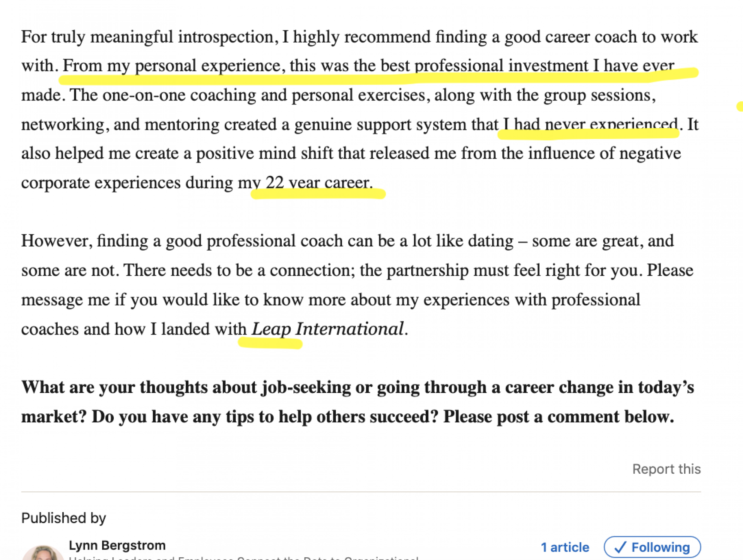The image size is (743, 560).
Task: Open the Lynn Bergstrom author name
Action: (x=117, y=545)
